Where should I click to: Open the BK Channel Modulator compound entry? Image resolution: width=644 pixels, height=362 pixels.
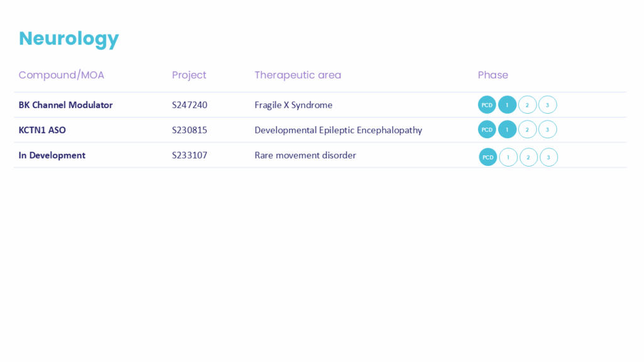click(x=65, y=105)
